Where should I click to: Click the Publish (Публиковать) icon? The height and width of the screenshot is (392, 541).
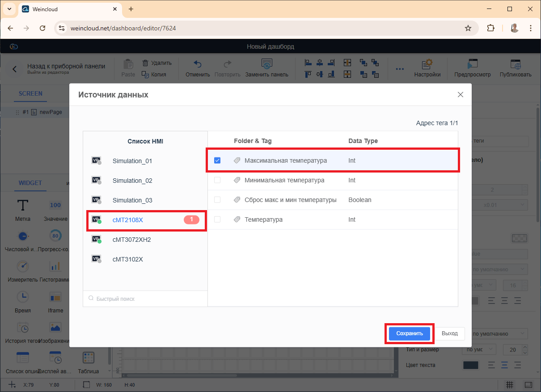[516, 64]
